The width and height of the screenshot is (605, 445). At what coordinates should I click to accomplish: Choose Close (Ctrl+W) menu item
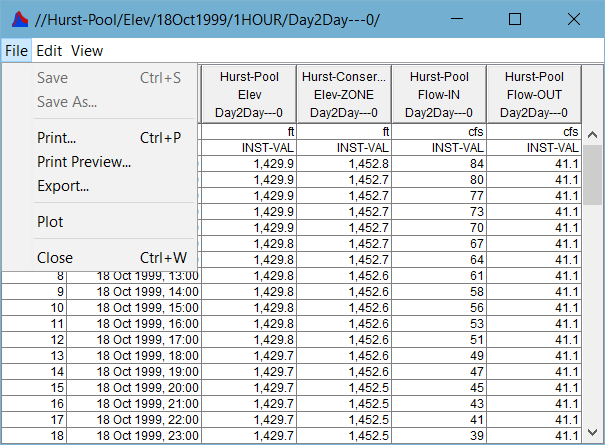55,258
